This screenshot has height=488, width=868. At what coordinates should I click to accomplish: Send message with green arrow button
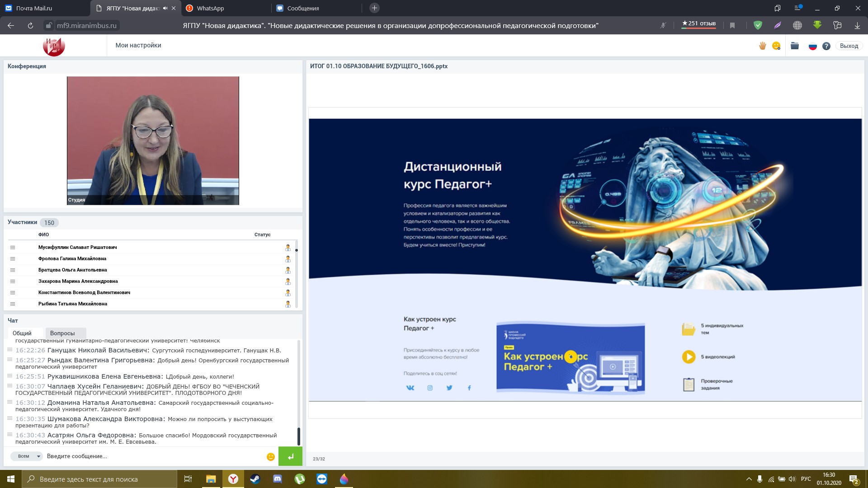290,456
